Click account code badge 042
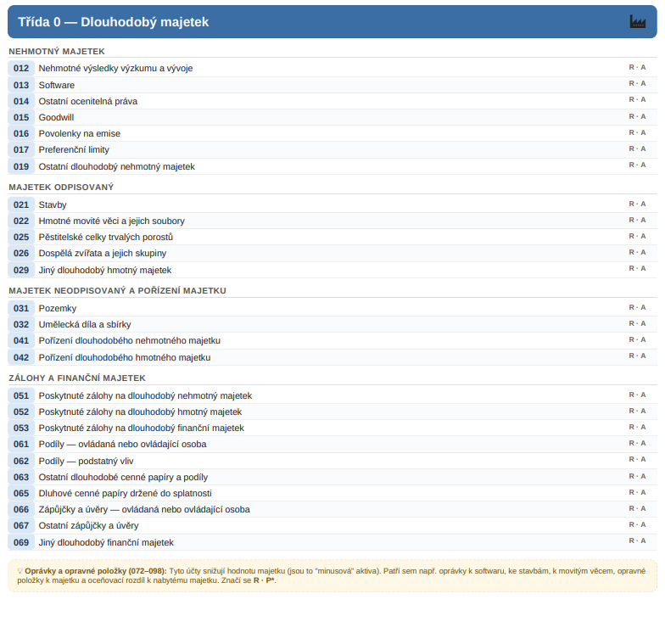 tap(21, 358)
